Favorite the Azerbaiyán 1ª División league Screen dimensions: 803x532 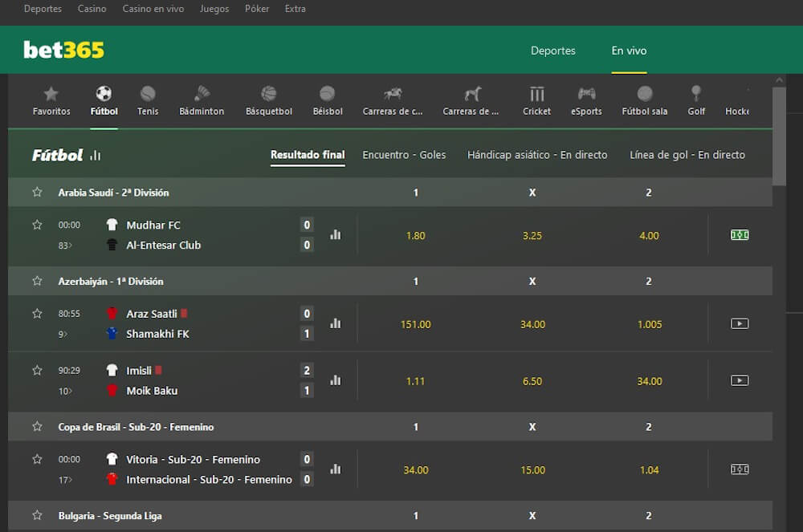pos(37,281)
